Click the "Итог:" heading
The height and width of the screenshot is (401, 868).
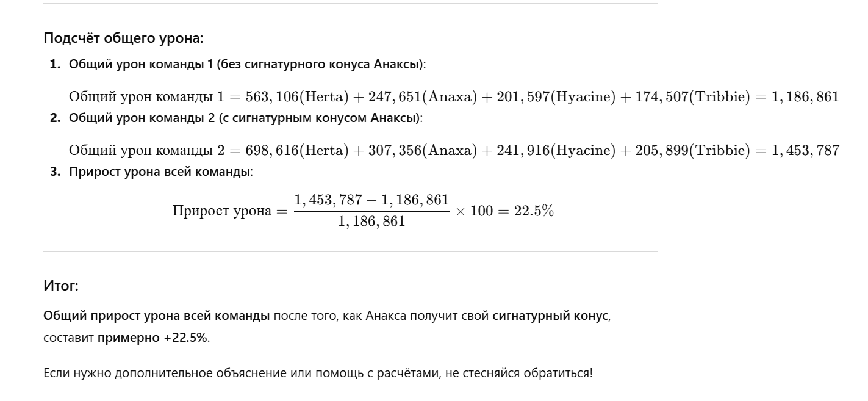coord(61,285)
